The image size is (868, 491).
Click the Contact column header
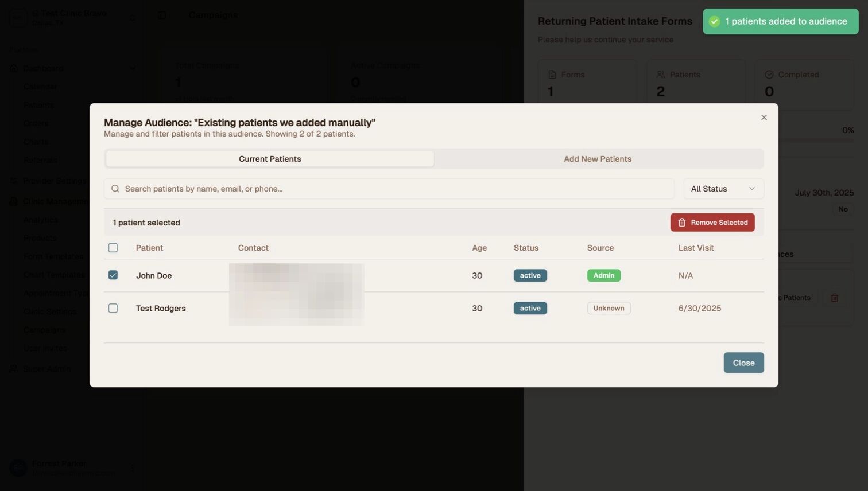coord(253,248)
